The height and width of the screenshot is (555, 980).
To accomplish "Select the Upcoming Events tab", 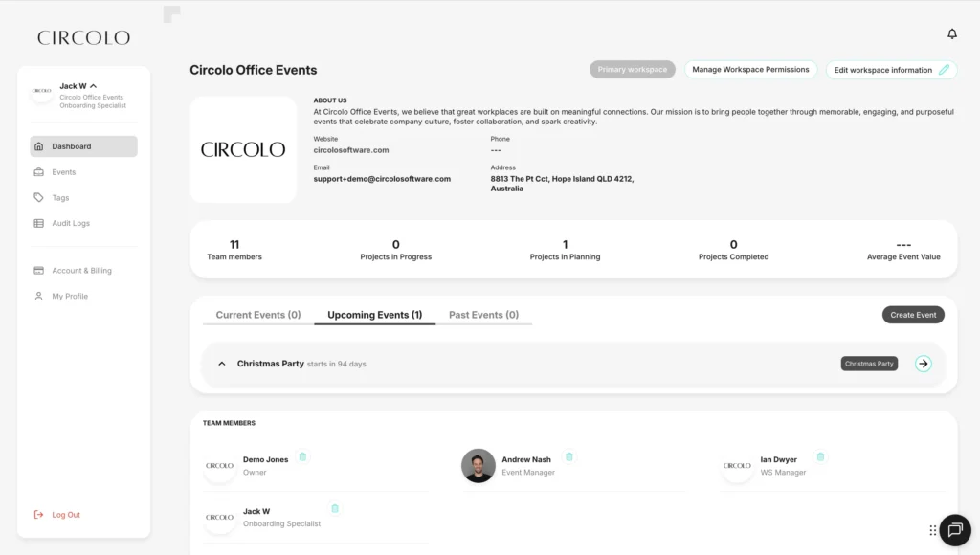I will click(374, 315).
